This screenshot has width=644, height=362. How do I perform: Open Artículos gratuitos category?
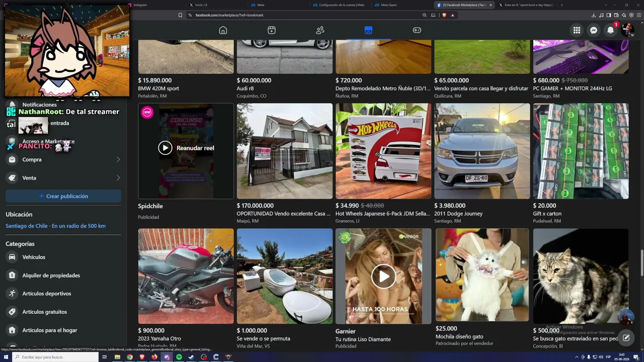point(63,312)
